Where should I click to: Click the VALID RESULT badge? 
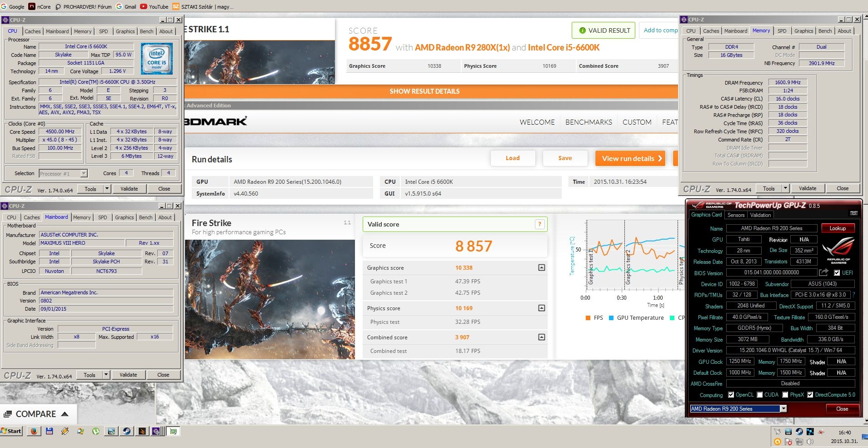[x=604, y=30]
